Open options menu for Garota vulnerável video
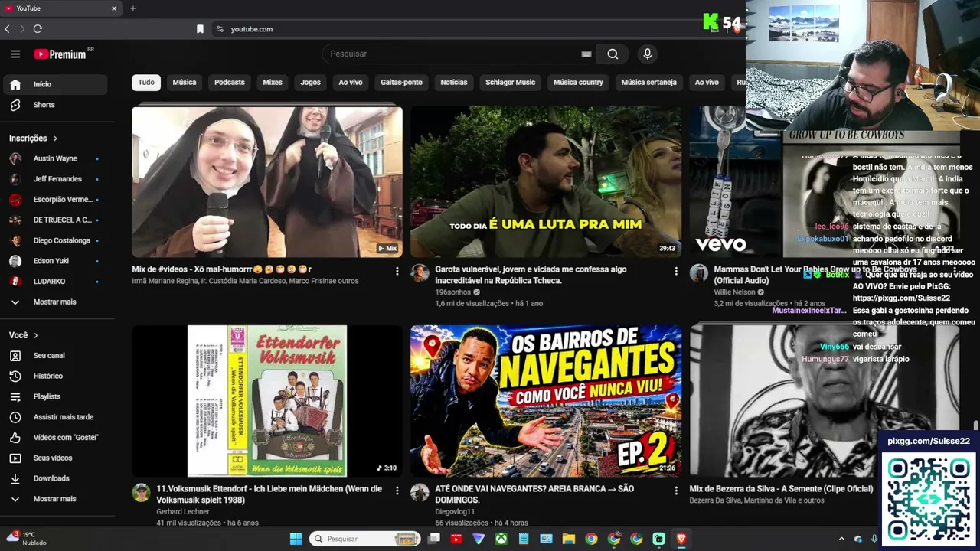This screenshot has height=551, width=980. [675, 271]
